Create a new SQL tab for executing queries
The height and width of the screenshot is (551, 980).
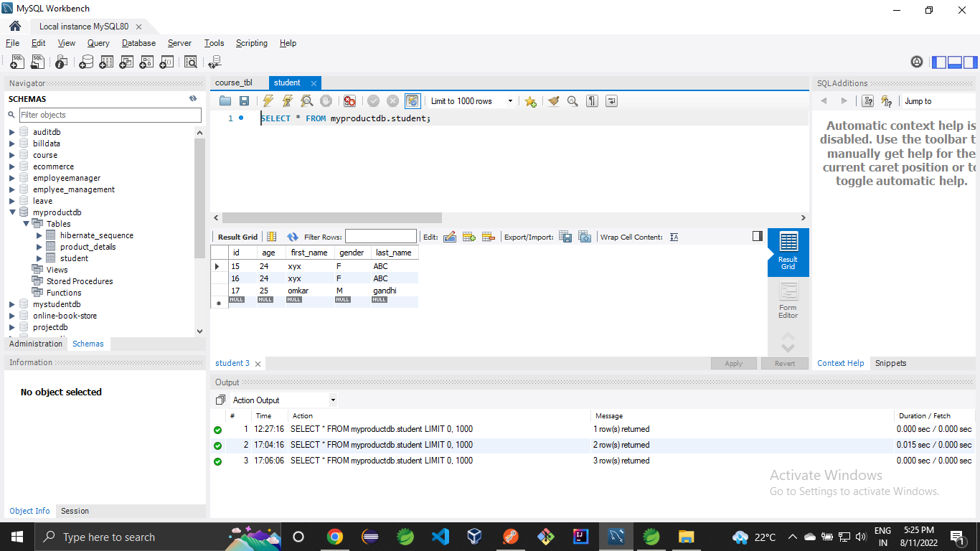[x=17, y=62]
